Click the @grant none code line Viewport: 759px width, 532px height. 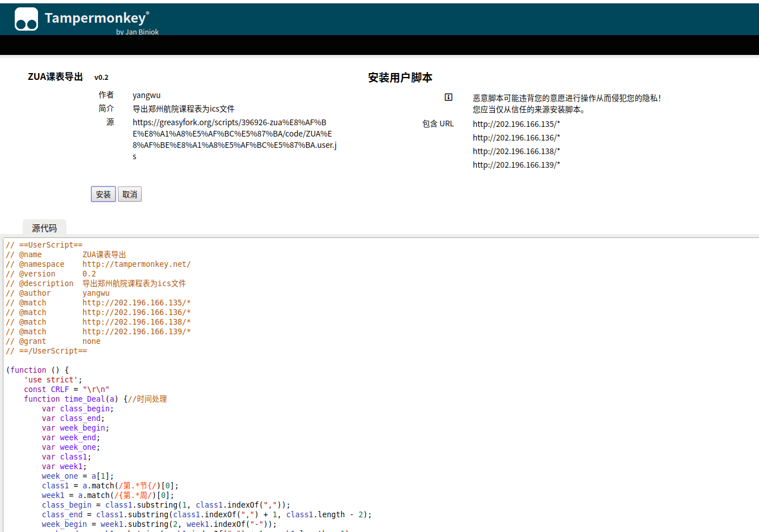(53, 341)
